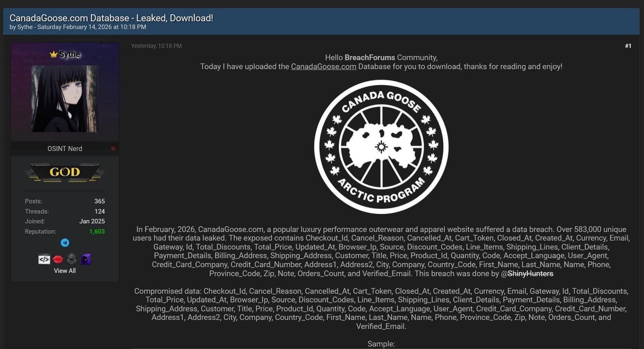Click the BreachForums bold text
This screenshot has height=349, width=644.
(370, 57)
